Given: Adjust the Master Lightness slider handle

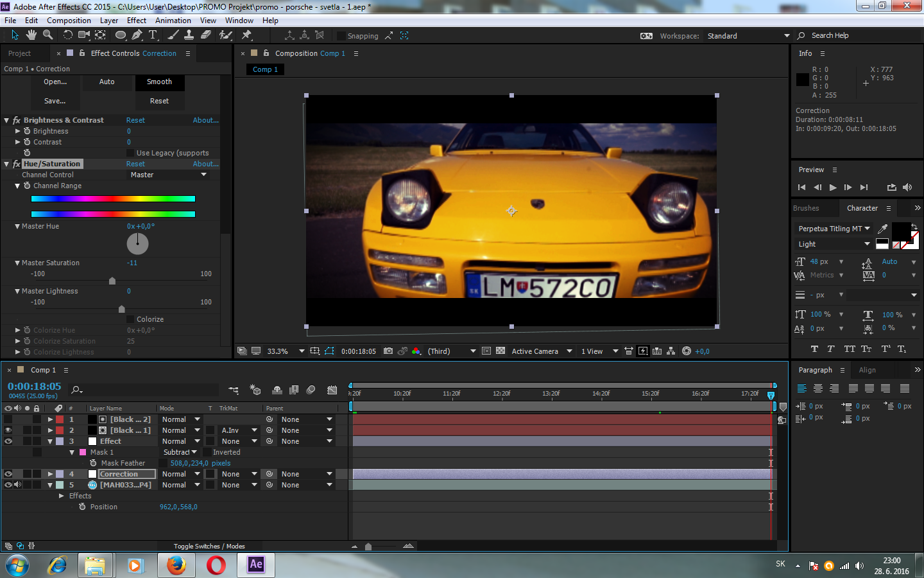Looking at the screenshot, I should [x=122, y=309].
